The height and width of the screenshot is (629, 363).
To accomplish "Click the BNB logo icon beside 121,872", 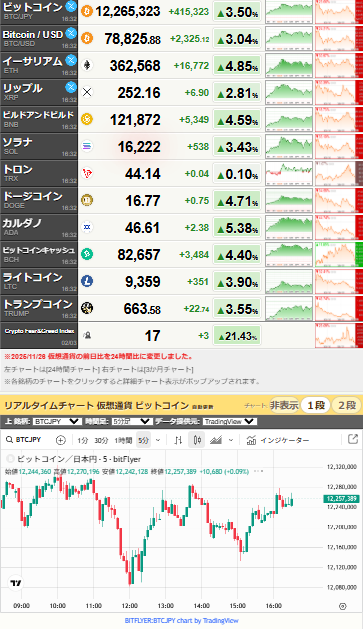I will pos(87,119).
